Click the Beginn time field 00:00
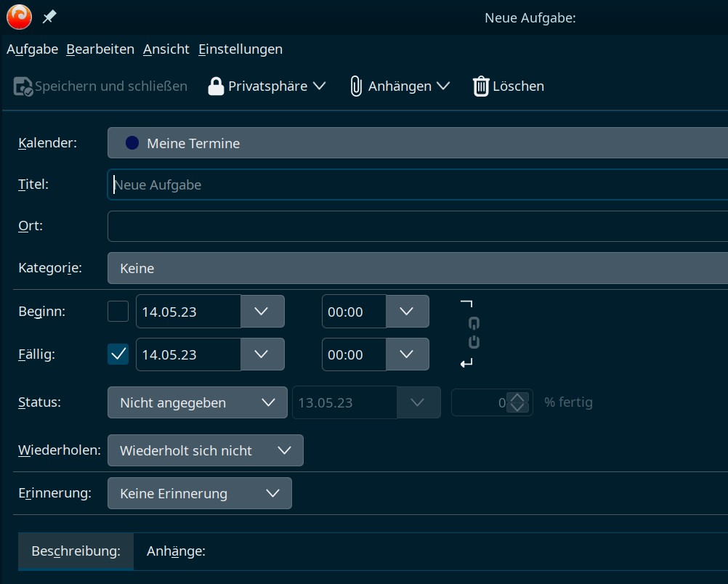The image size is (728, 584). 354,312
